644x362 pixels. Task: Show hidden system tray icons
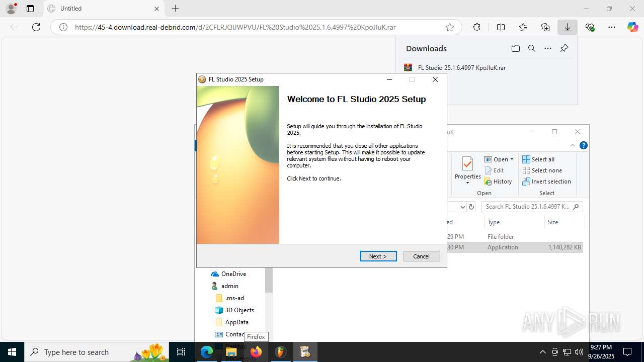tap(542, 352)
